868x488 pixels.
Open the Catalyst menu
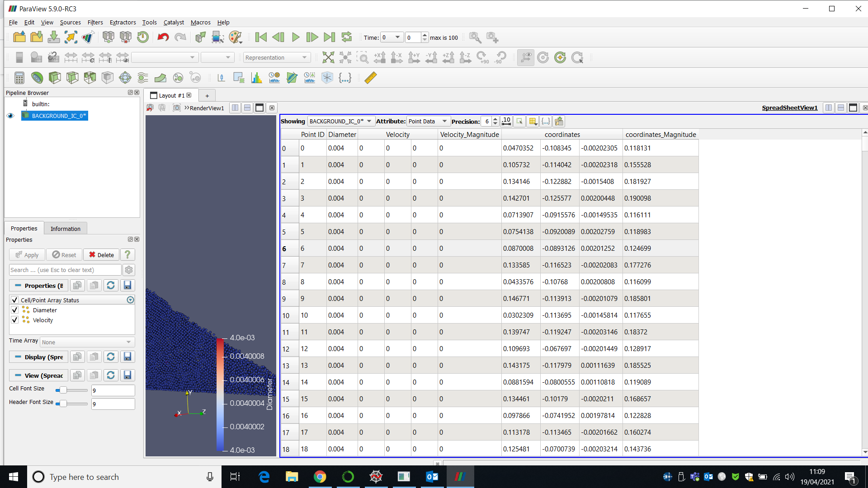[174, 22]
